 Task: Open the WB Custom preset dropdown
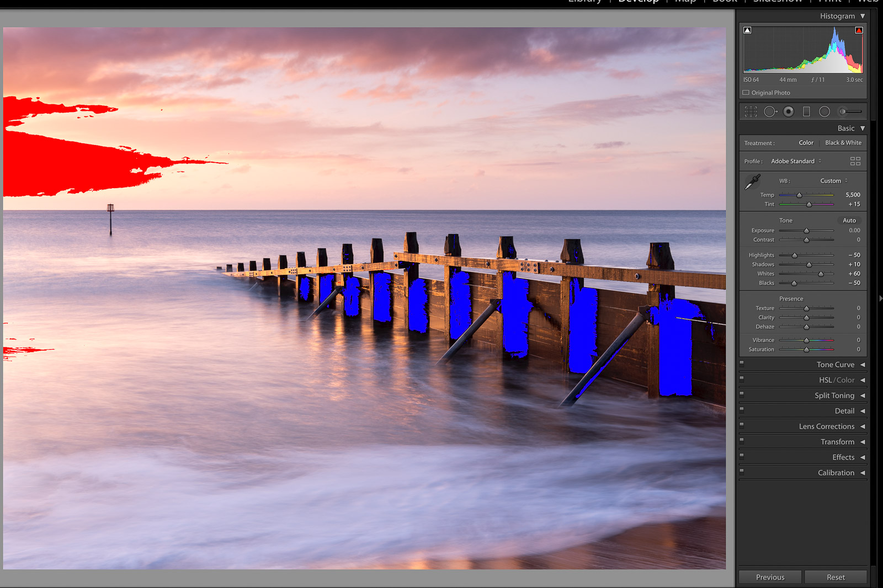[833, 181]
